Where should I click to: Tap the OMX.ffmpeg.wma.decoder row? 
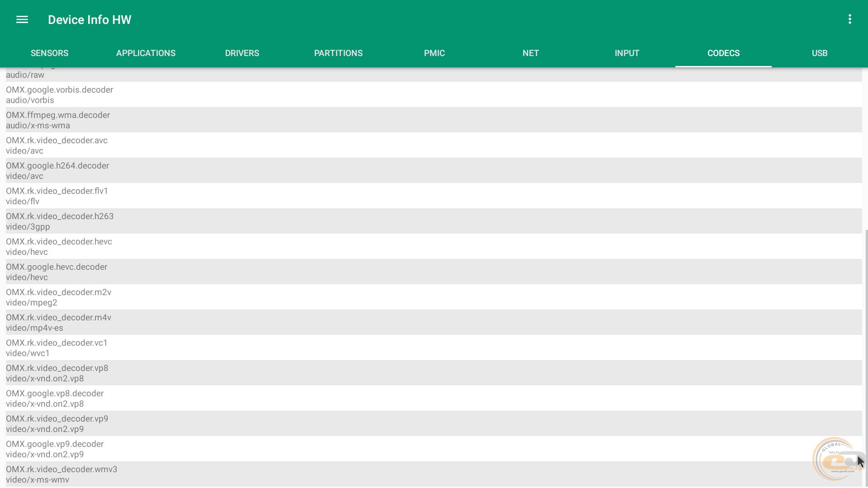click(58, 120)
